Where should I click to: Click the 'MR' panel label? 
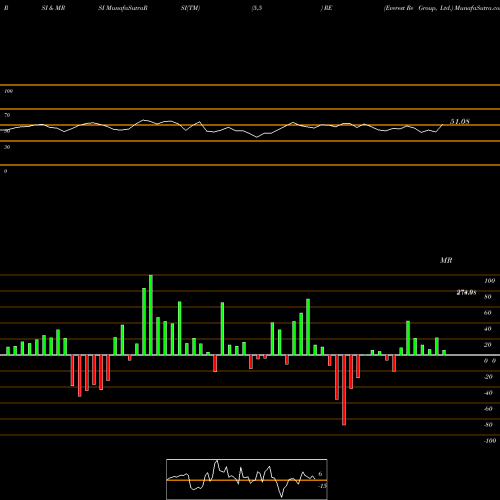[x=446, y=260]
